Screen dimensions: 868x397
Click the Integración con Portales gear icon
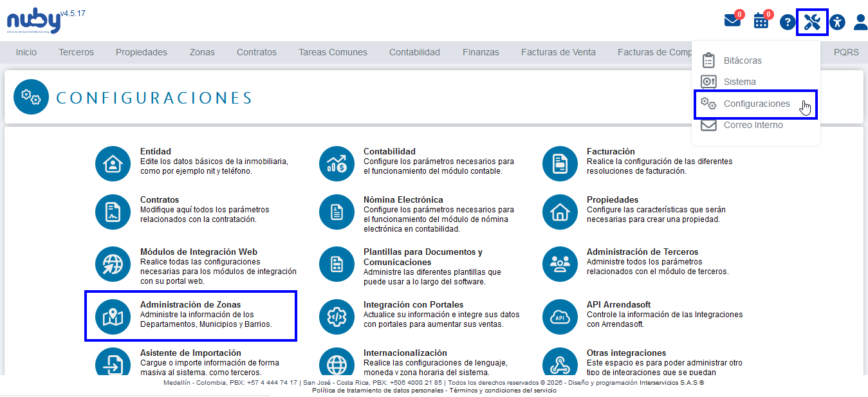(x=337, y=317)
